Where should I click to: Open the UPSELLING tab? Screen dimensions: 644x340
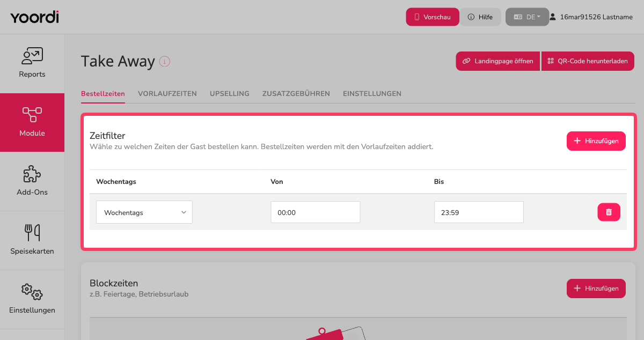(230, 93)
